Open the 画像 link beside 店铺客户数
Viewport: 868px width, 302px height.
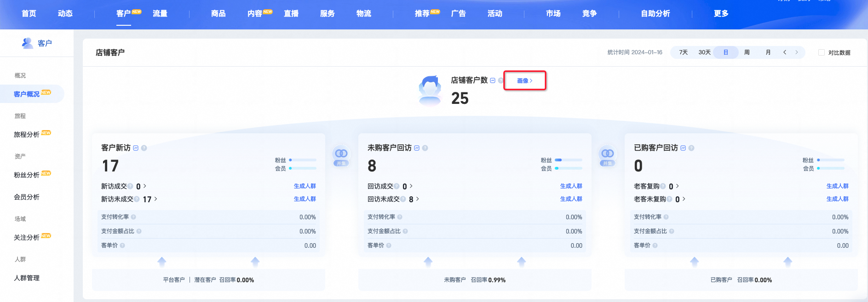[x=525, y=80]
